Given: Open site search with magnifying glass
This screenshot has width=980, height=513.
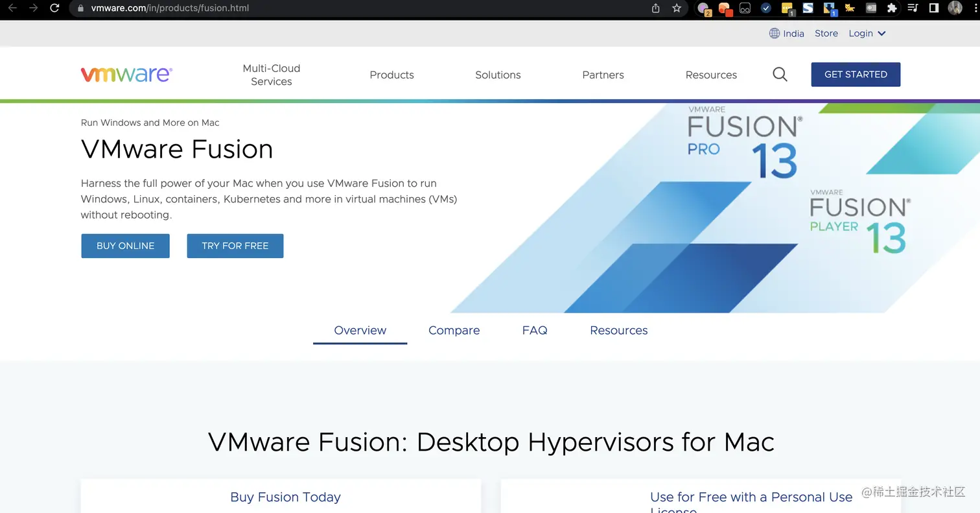Looking at the screenshot, I should [780, 75].
